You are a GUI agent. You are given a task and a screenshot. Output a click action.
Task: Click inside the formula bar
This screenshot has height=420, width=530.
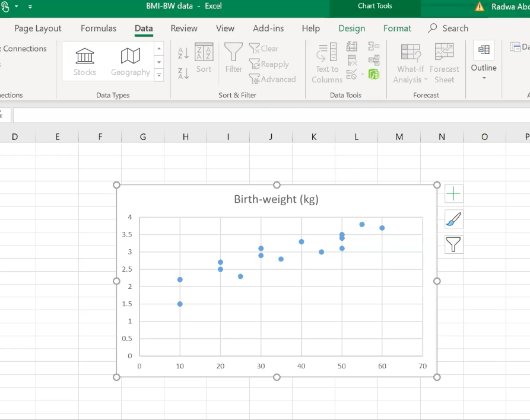(x=271, y=115)
